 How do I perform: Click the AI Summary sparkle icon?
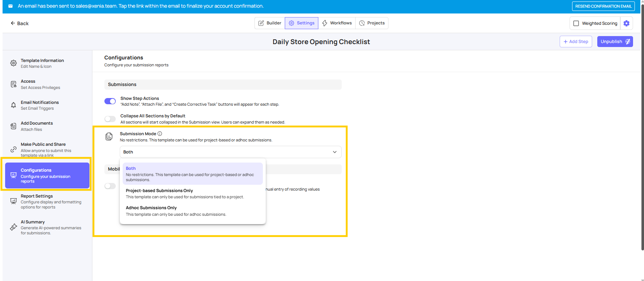[14, 227]
